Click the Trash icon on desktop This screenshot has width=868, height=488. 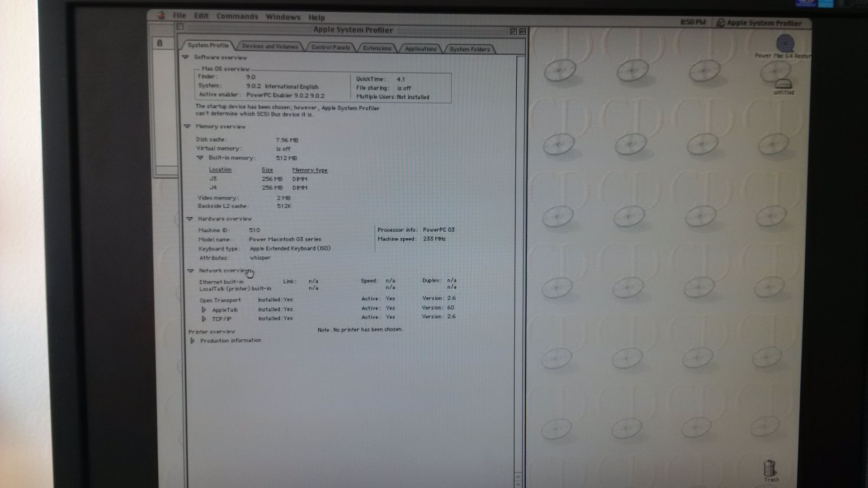pos(769,469)
